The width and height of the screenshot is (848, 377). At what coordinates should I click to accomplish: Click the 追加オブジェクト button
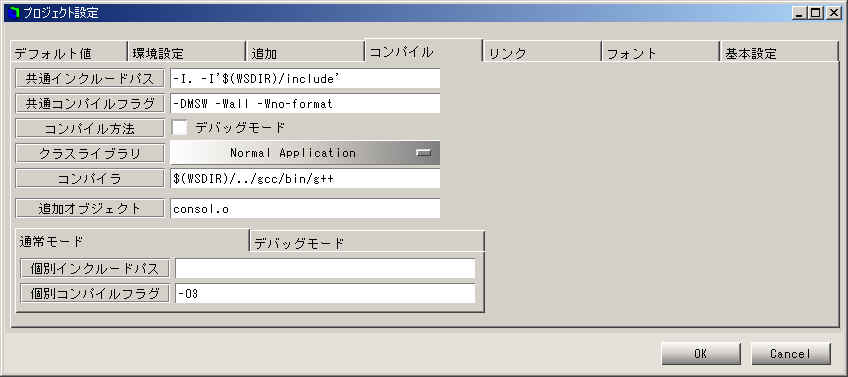pos(90,208)
